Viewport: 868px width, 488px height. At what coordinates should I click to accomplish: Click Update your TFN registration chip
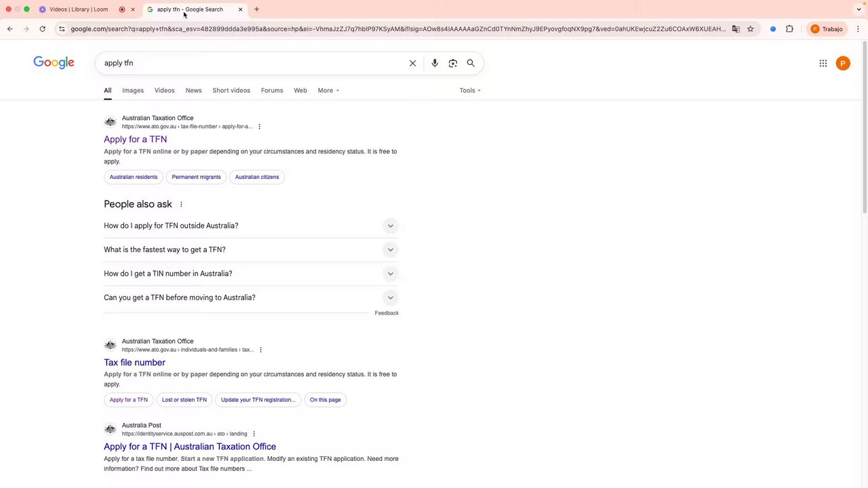coord(258,400)
